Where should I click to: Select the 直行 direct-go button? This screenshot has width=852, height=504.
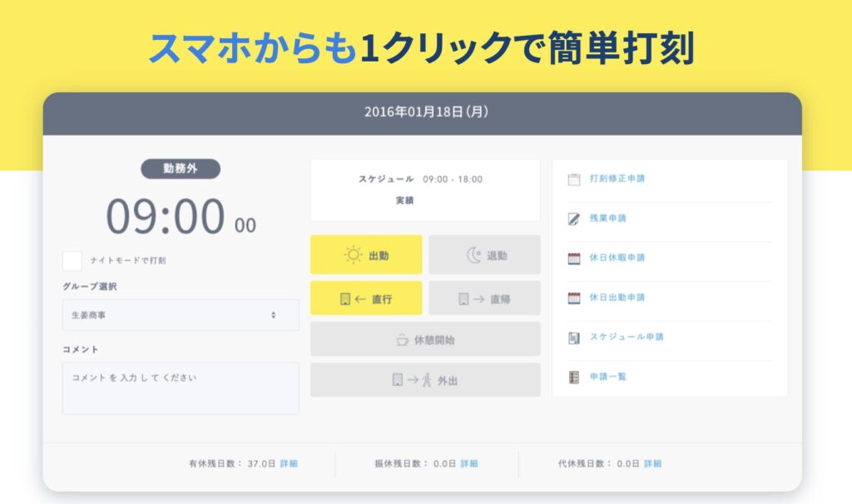[366, 299]
